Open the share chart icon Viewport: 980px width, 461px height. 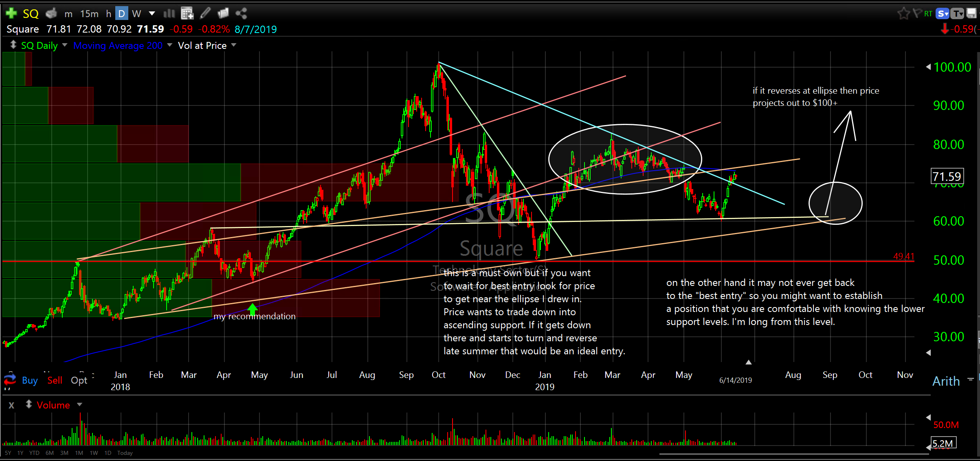point(241,13)
